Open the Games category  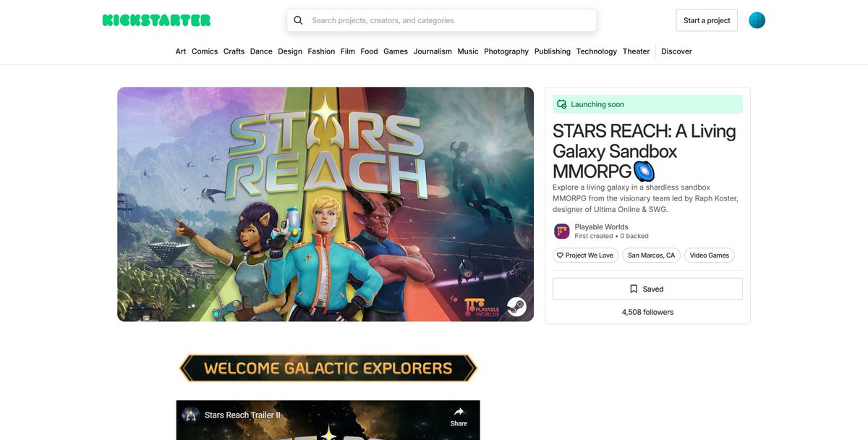[x=396, y=51]
